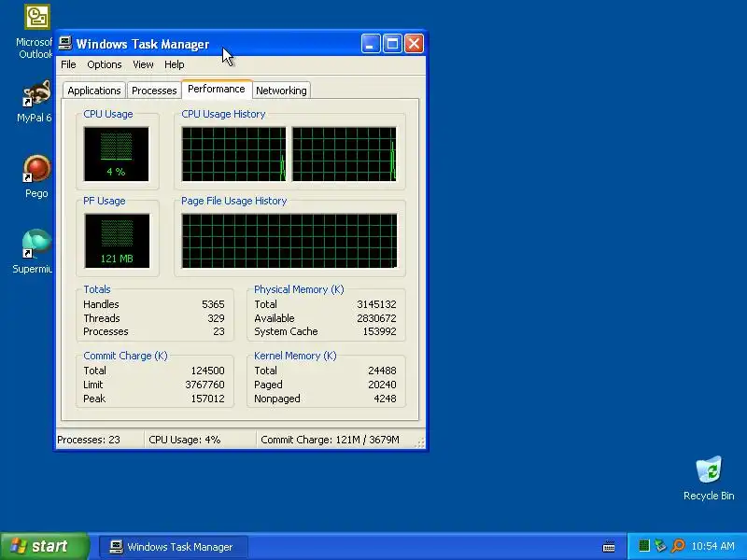Click status bar text CPU Usage: 4%

coord(184,440)
